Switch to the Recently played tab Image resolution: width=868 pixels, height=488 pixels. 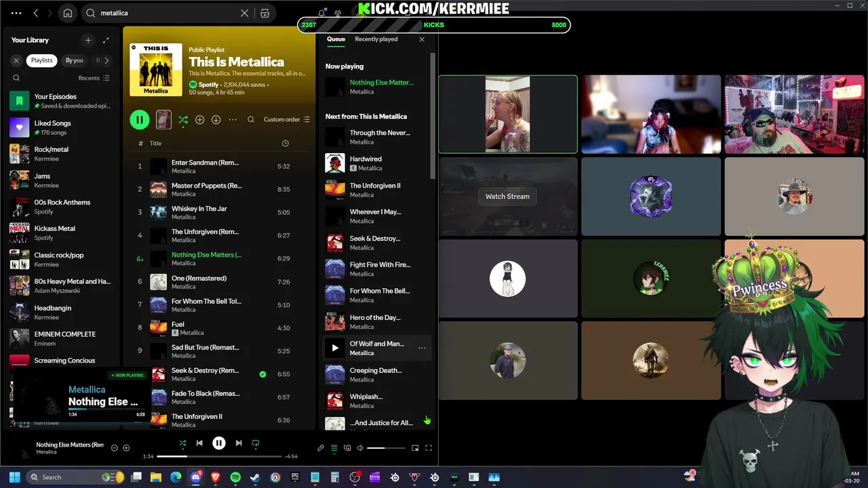tap(376, 39)
